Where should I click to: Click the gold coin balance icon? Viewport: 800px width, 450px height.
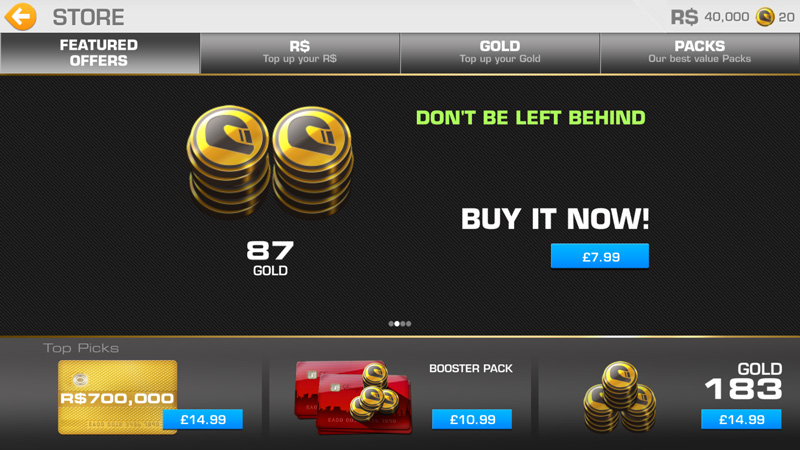pyautogui.click(x=765, y=17)
